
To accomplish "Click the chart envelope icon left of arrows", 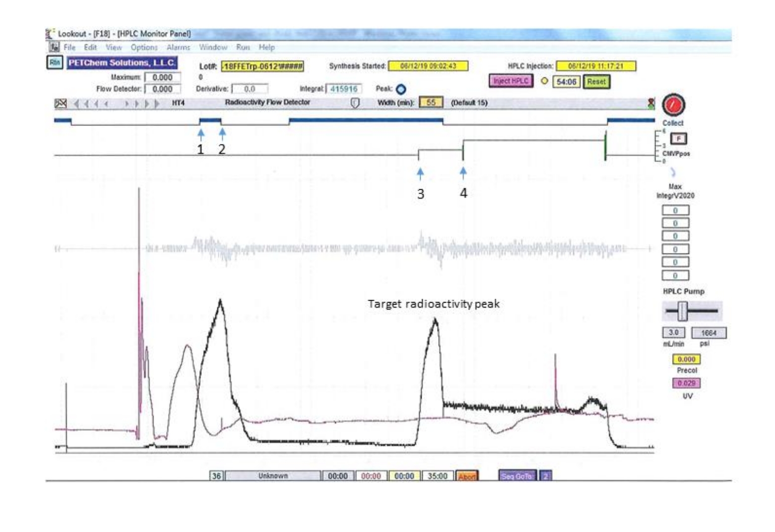I will (60, 103).
